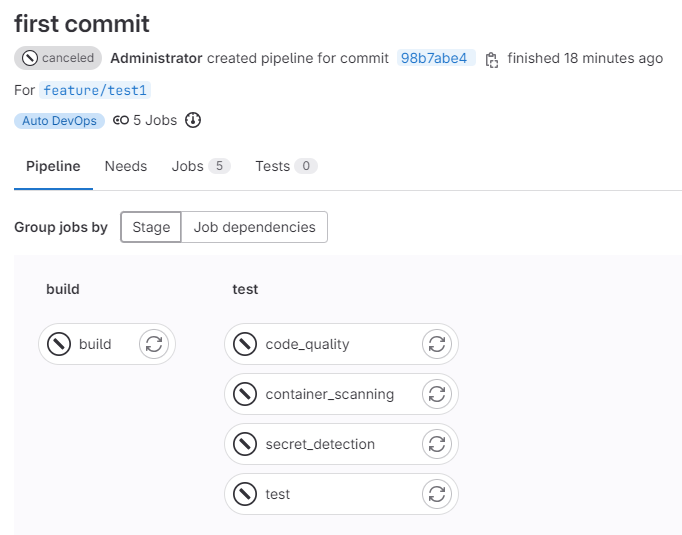Group jobs by Stage

tap(152, 227)
